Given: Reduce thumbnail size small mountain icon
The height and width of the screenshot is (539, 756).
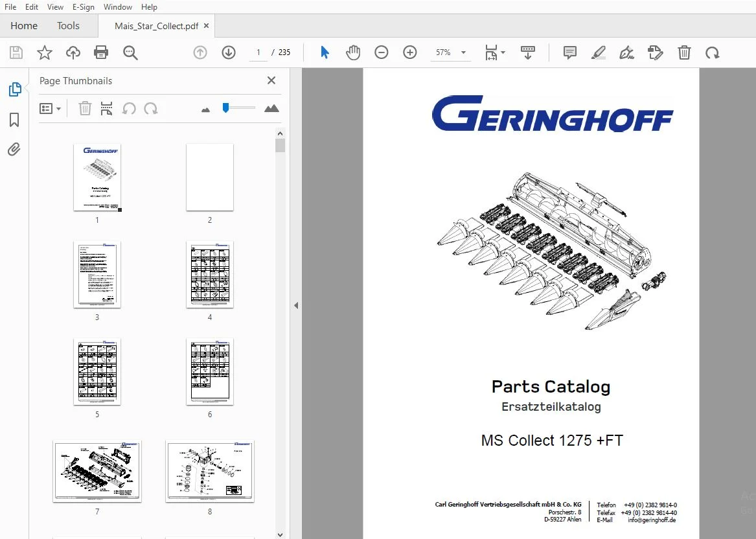Looking at the screenshot, I should pyautogui.click(x=205, y=109).
